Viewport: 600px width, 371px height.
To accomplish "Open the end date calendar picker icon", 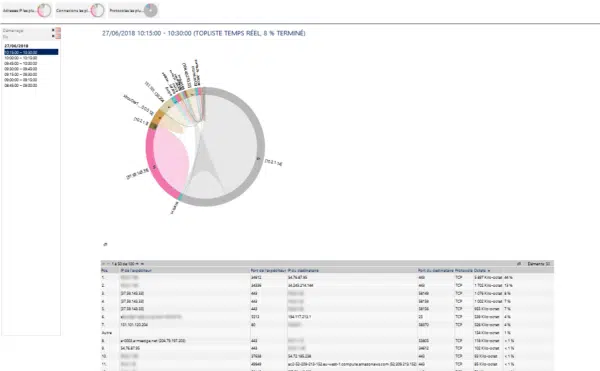I will (58, 36).
